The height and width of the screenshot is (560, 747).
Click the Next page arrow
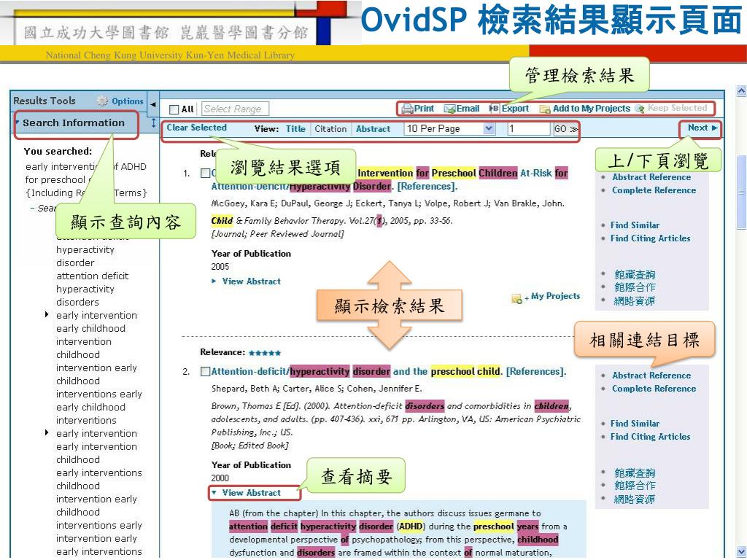pyautogui.click(x=715, y=128)
